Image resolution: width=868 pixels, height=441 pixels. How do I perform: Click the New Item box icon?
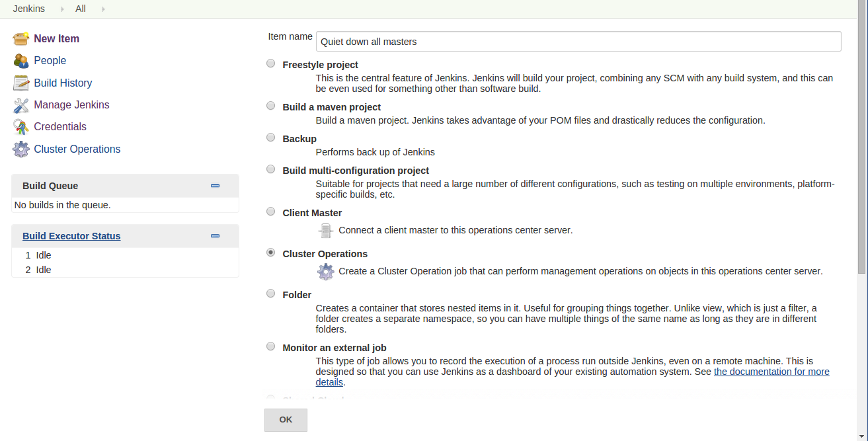pos(21,38)
